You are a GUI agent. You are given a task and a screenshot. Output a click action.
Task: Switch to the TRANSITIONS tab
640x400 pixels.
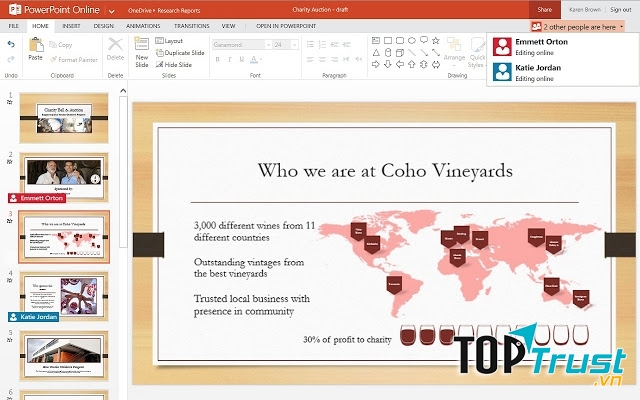coord(191,26)
